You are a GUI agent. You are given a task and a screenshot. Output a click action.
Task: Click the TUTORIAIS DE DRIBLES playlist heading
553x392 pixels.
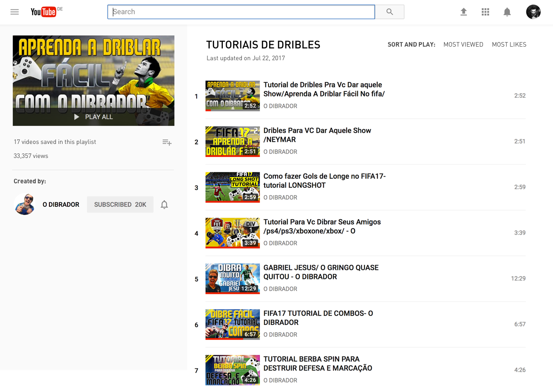pos(263,45)
